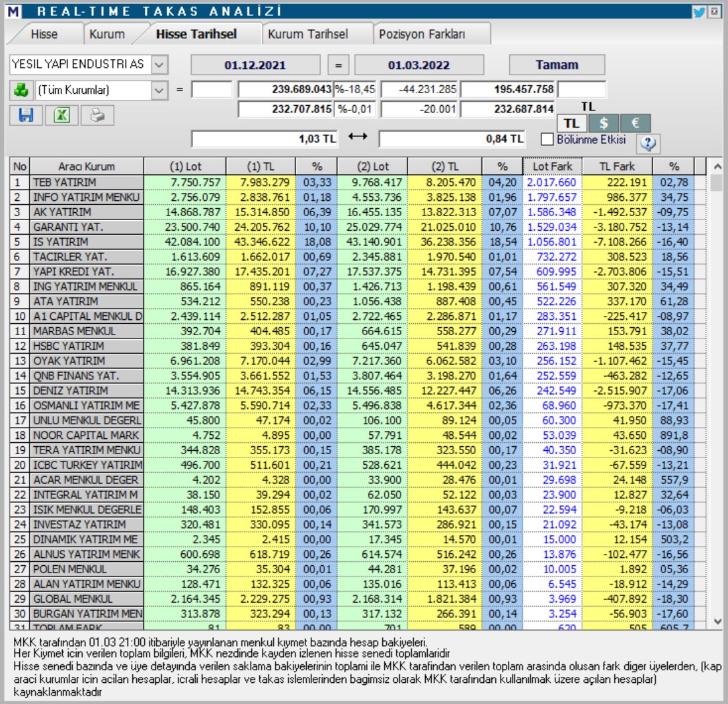Close the window via the title bar X
The width and height of the screenshot is (728, 704).
(x=714, y=12)
